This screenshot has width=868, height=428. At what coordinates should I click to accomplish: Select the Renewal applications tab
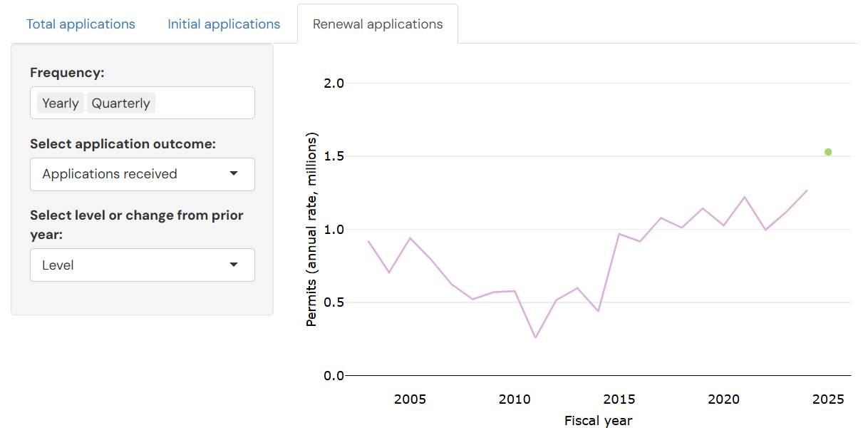point(378,24)
